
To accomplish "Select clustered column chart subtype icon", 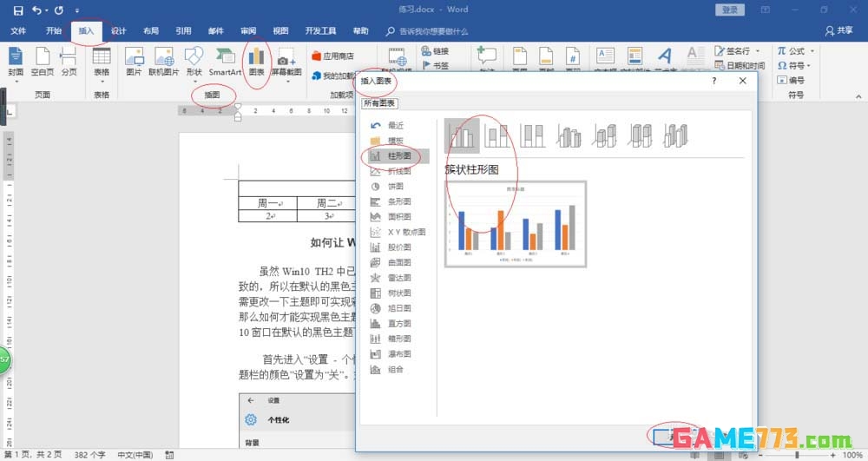I will click(462, 135).
